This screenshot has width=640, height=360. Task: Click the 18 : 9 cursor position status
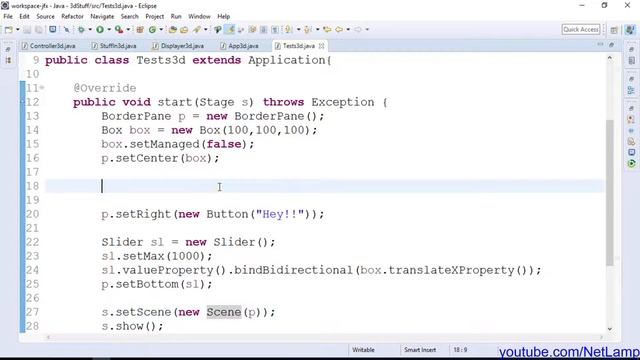[x=460, y=350]
